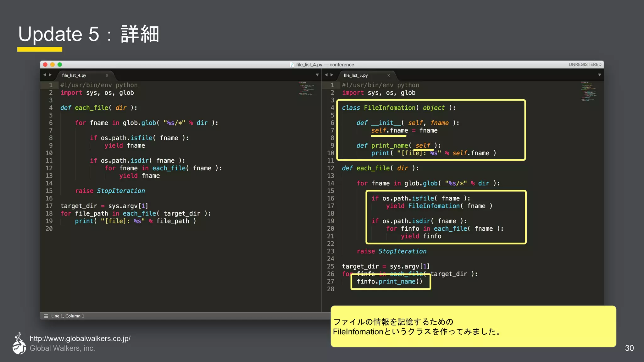
Task: Click line number 27 in right pane gutter
Action: coord(330,281)
